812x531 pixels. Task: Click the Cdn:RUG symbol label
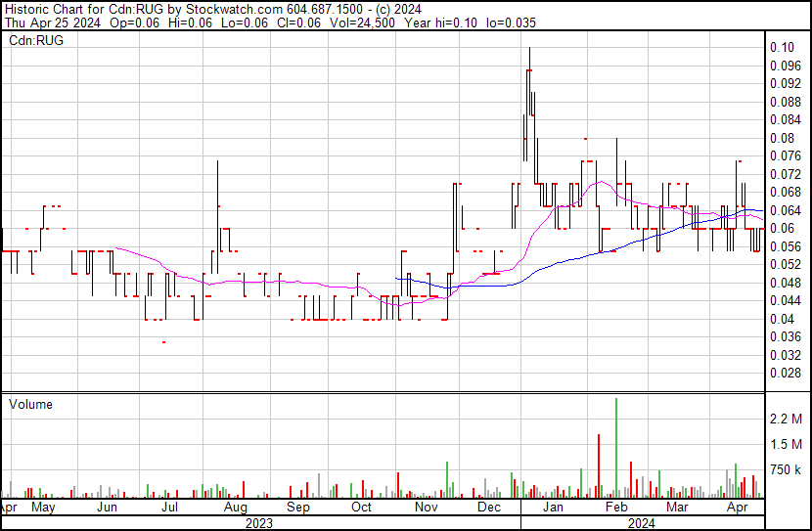(36, 41)
